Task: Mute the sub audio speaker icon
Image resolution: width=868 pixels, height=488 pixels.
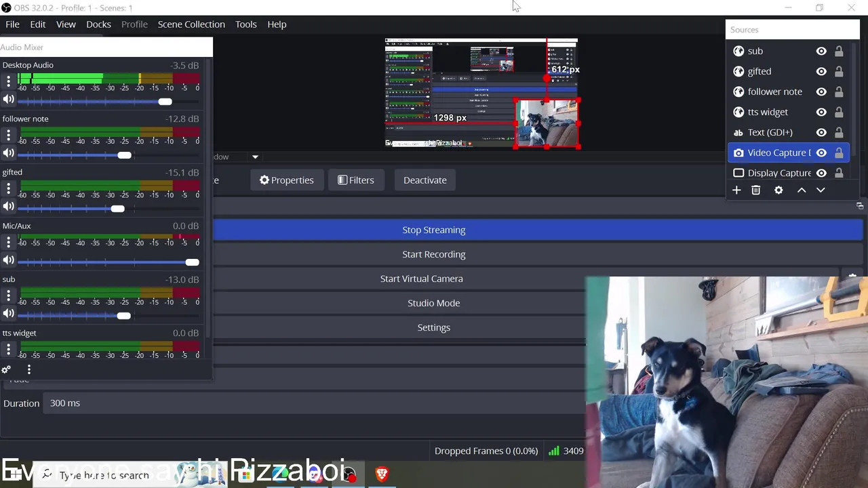Action: [x=9, y=313]
